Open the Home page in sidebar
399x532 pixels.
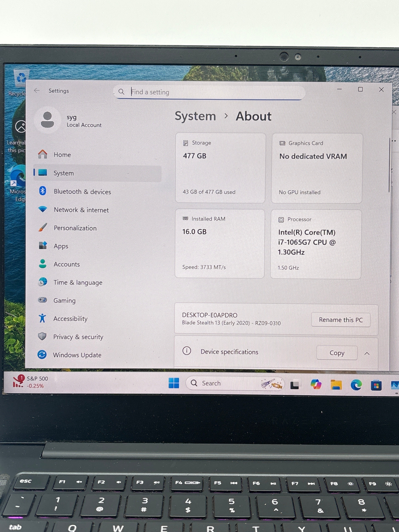(97, 155)
